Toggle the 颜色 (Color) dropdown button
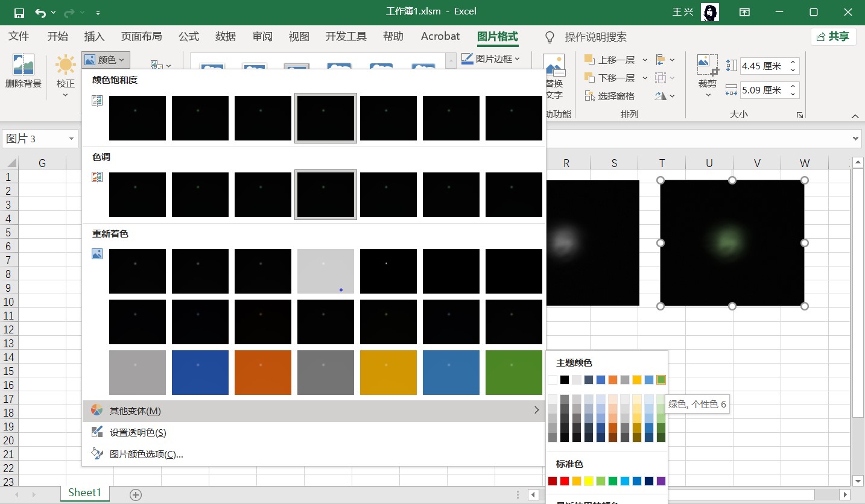Screen dimensions: 865x504 [105, 60]
